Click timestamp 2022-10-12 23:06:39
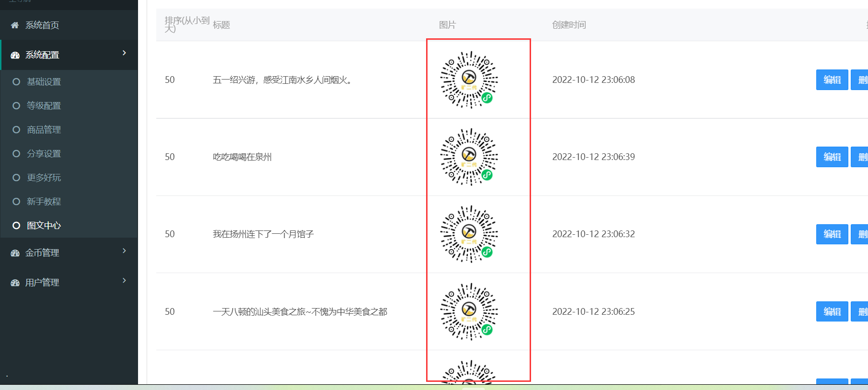Image resolution: width=868 pixels, height=390 pixels. [593, 157]
